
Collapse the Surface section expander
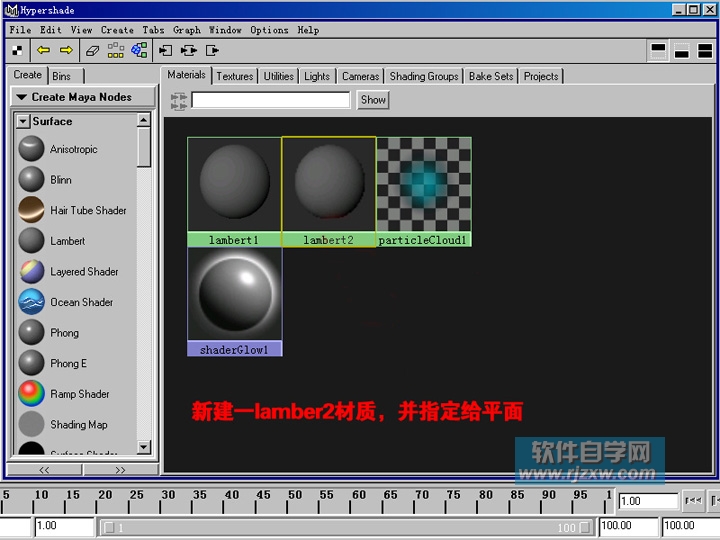(x=22, y=122)
